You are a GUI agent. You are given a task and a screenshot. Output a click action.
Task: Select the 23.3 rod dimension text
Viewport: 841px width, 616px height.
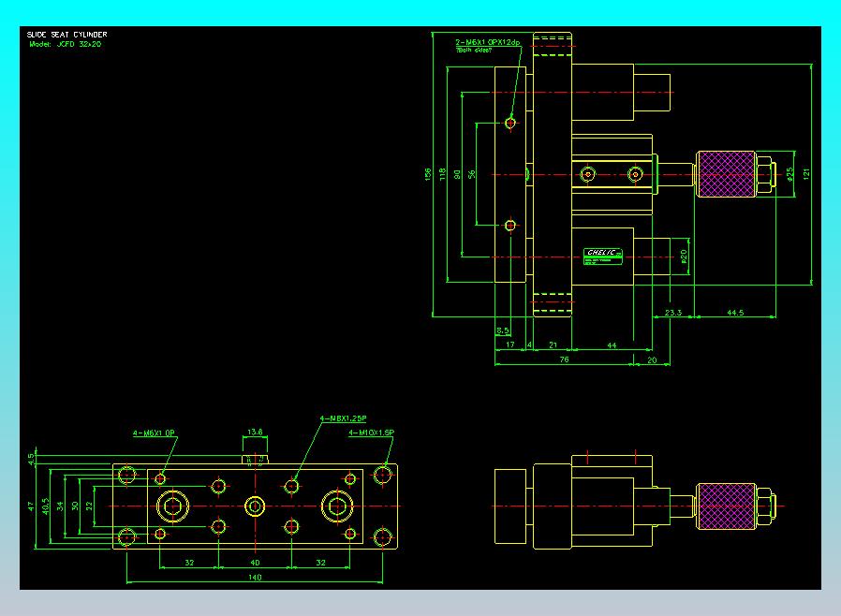tap(673, 313)
